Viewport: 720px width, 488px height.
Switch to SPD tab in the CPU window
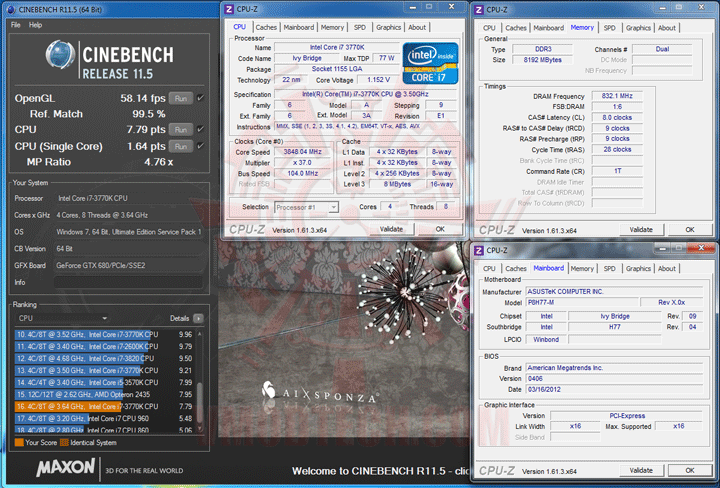coord(360,27)
